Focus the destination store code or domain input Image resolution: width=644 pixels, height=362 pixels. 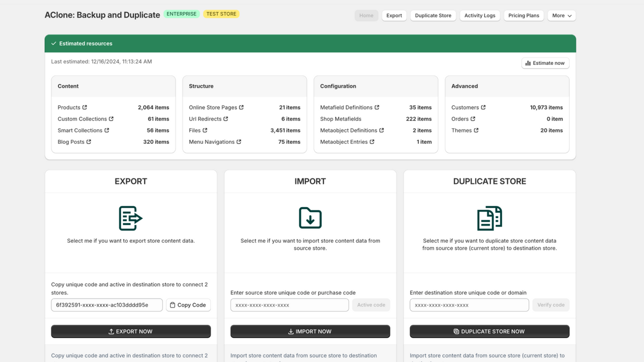click(x=469, y=305)
